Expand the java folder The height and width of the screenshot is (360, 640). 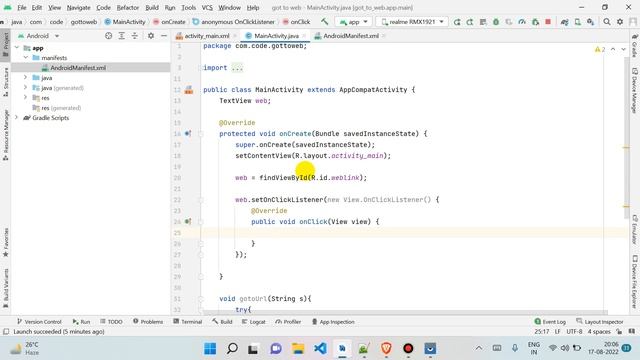click(x=26, y=77)
